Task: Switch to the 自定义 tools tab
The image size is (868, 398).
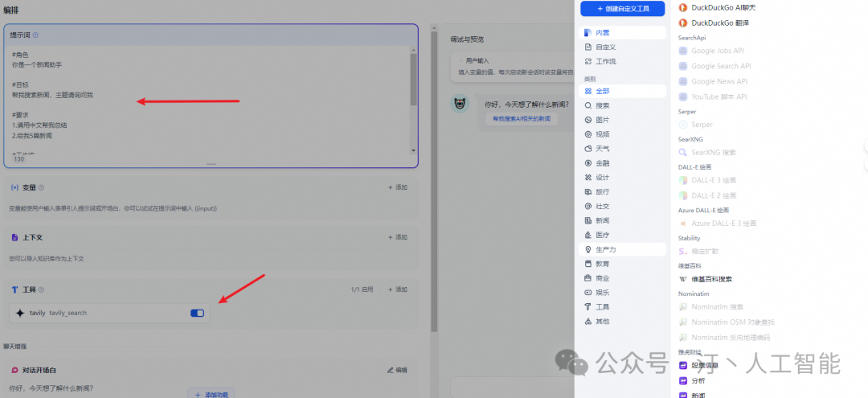Action: pos(622,47)
